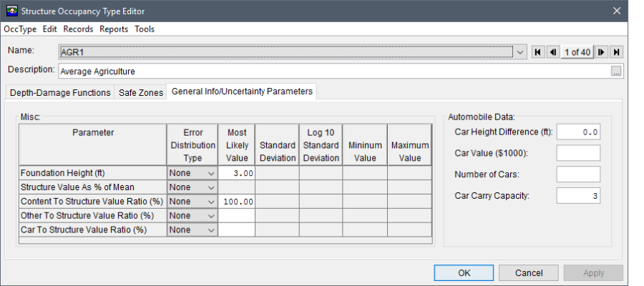Jump to last record navigation icon
This screenshot has height=286, width=644.
pyautogui.click(x=617, y=52)
